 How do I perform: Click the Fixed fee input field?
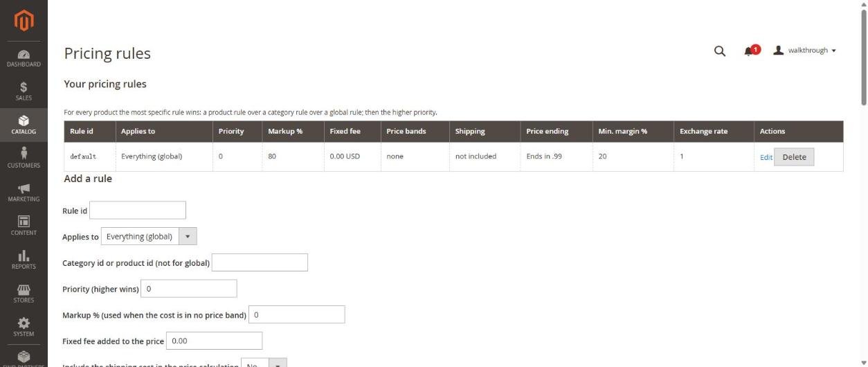(214, 341)
